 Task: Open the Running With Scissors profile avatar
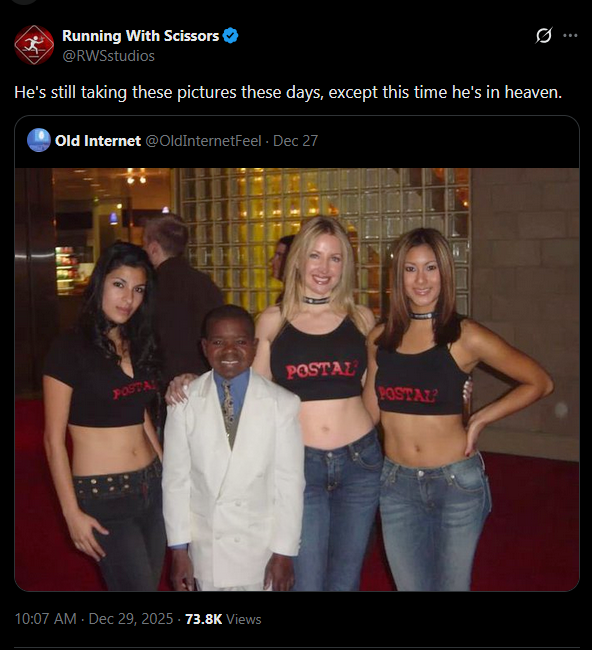pyautogui.click(x=34, y=45)
